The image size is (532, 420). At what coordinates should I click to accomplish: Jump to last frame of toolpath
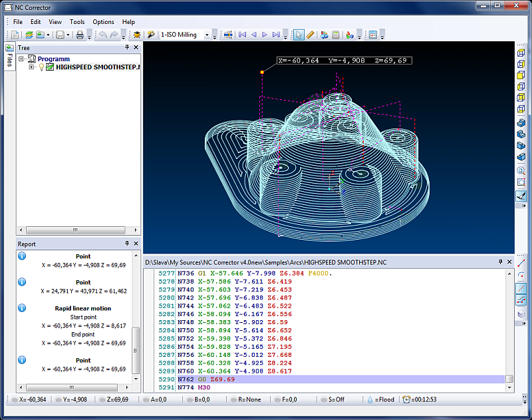pos(277,35)
